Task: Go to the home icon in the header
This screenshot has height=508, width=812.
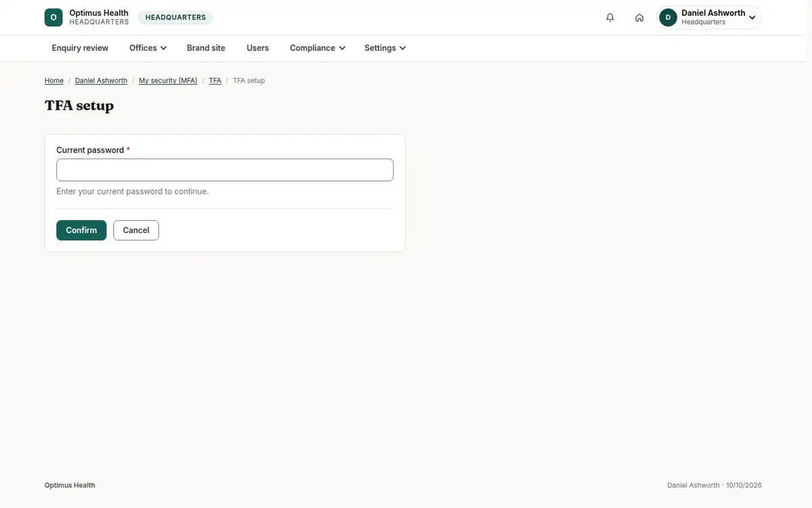Action: pos(639,18)
